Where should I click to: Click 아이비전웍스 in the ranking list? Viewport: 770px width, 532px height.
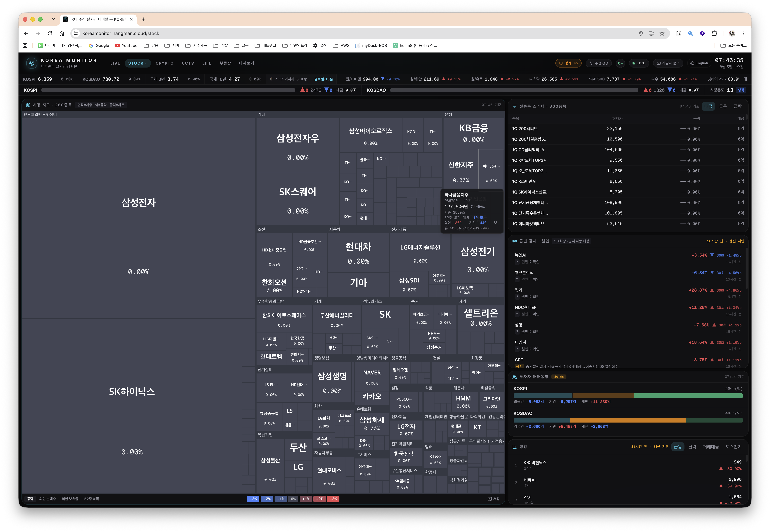tap(628, 465)
